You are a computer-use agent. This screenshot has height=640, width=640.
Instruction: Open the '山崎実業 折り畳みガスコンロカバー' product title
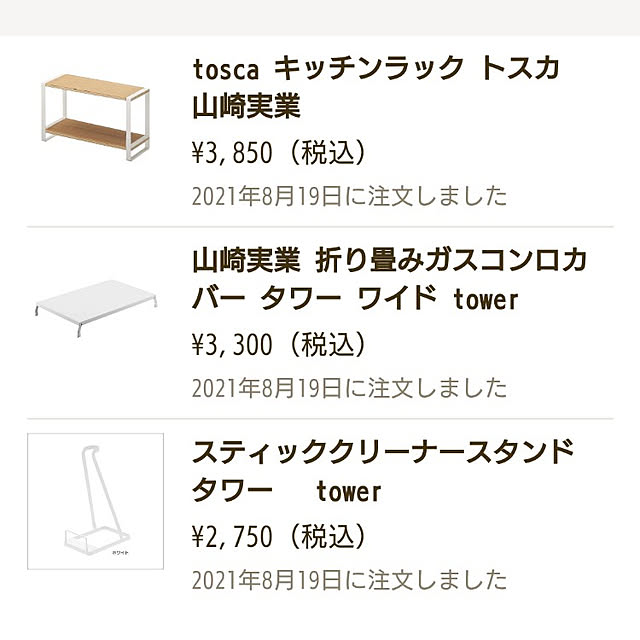389,280
